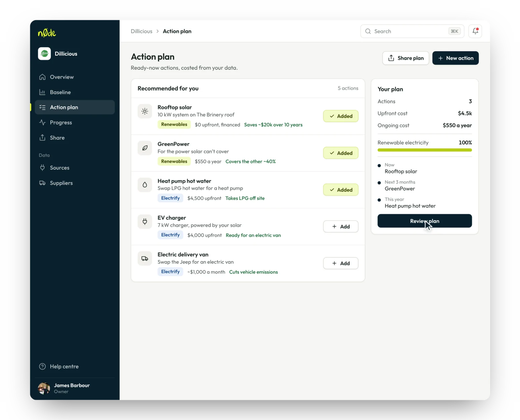This screenshot has height=420, width=520.
Task: Click the Rooftop solar sun icon
Action: (x=145, y=111)
